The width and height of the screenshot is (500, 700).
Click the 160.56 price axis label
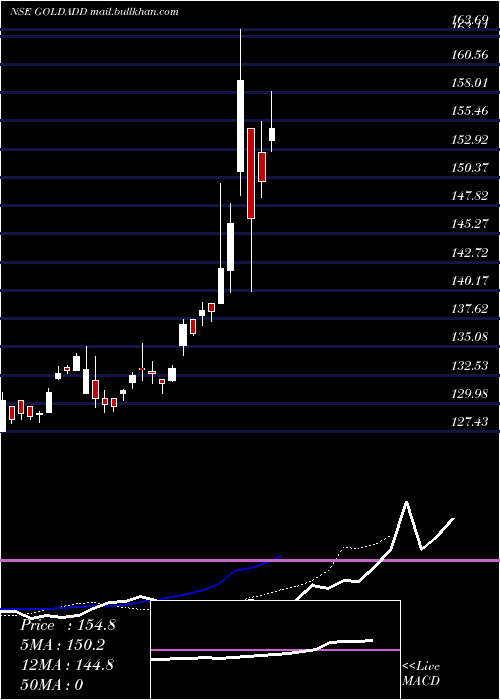tap(470, 54)
